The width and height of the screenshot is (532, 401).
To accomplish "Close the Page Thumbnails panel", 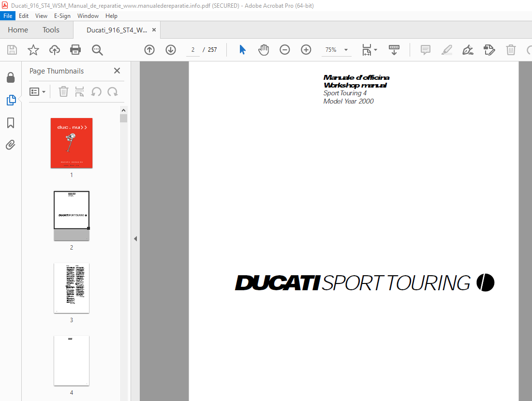I will click(117, 71).
